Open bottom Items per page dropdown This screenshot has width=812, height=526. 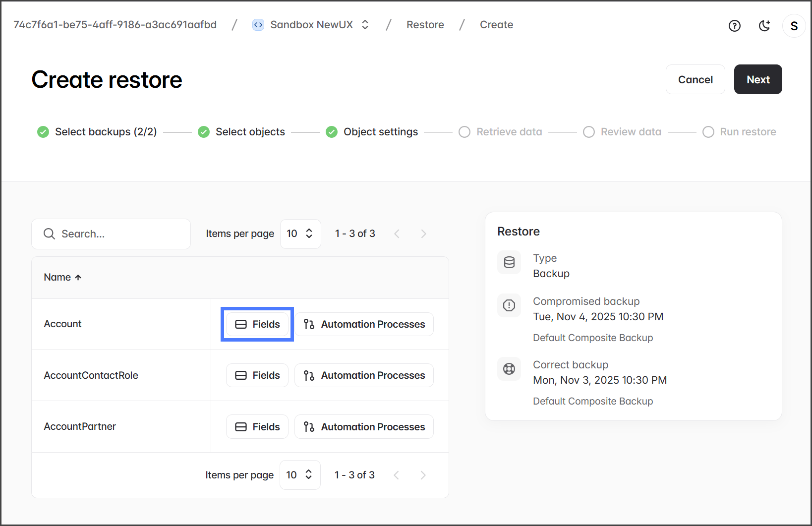pos(299,475)
